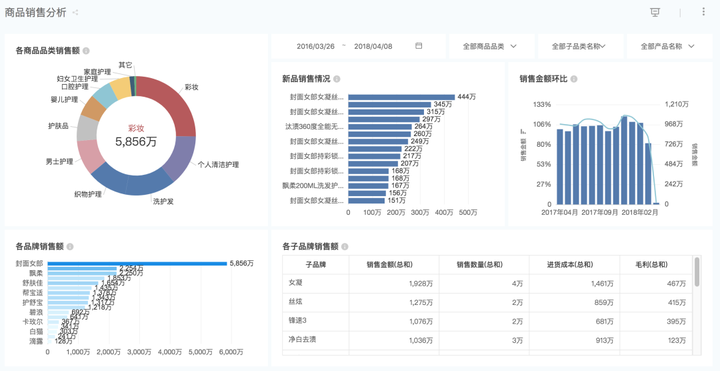Click the 白猫 brand label

[x=36, y=331]
